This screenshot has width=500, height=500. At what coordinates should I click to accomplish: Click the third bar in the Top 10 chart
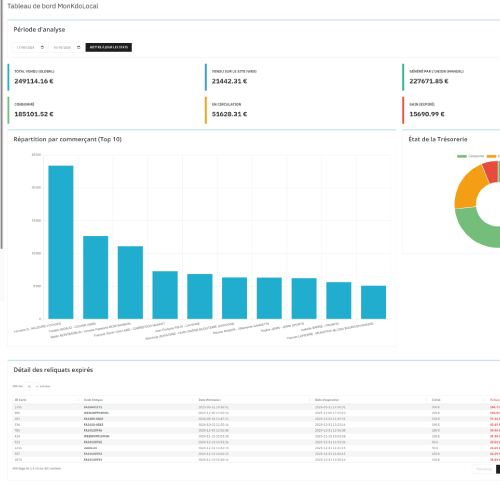130,283
